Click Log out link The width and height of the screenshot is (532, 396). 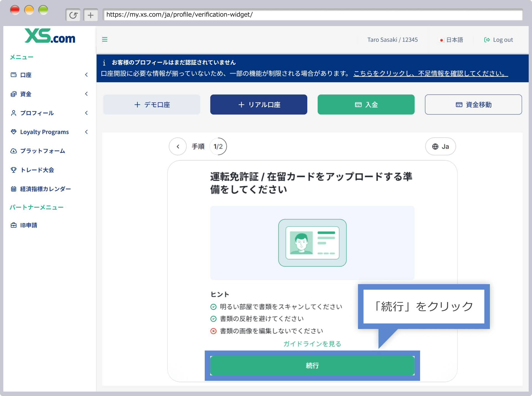pyautogui.click(x=498, y=40)
